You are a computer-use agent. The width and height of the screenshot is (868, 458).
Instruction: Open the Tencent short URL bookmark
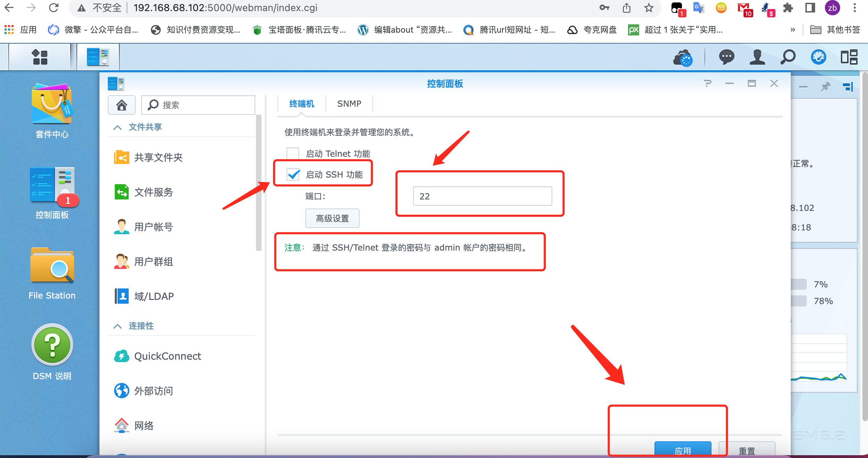click(509, 30)
